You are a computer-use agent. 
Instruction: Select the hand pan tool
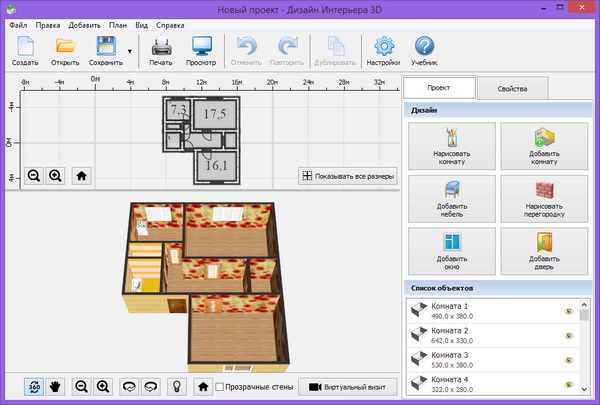[x=56, y=386]
